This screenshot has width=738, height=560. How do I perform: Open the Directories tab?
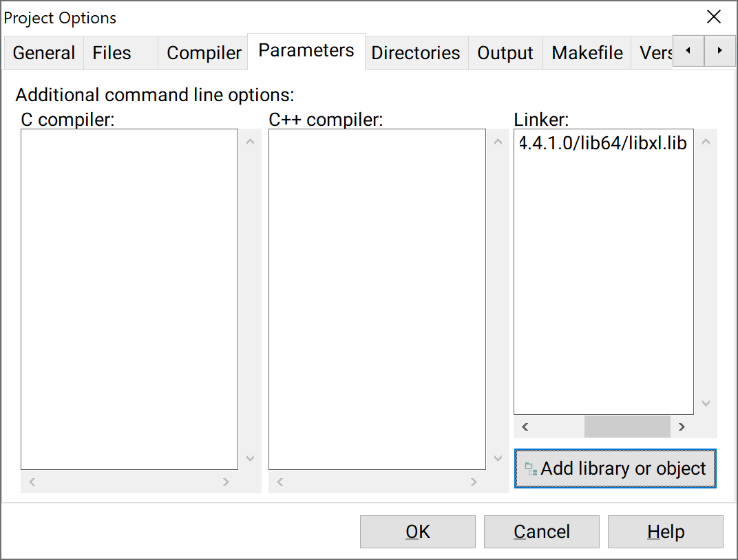coord(416,53)
